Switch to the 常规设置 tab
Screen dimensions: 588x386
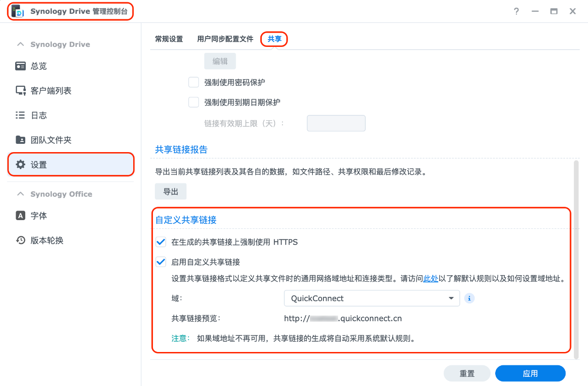click(x=169, y=39)
